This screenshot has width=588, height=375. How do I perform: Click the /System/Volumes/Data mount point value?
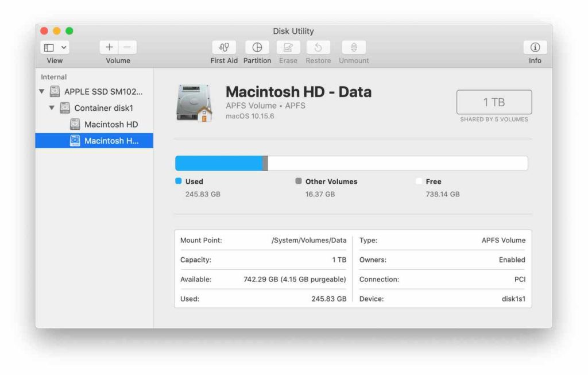pos(309,241)
